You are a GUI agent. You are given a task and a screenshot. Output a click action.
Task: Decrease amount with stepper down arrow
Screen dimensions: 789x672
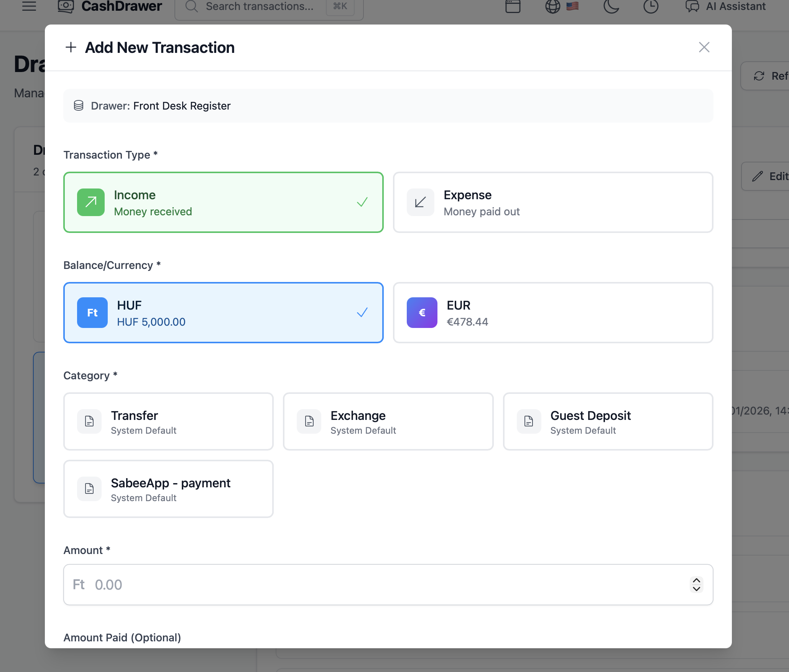697,589
